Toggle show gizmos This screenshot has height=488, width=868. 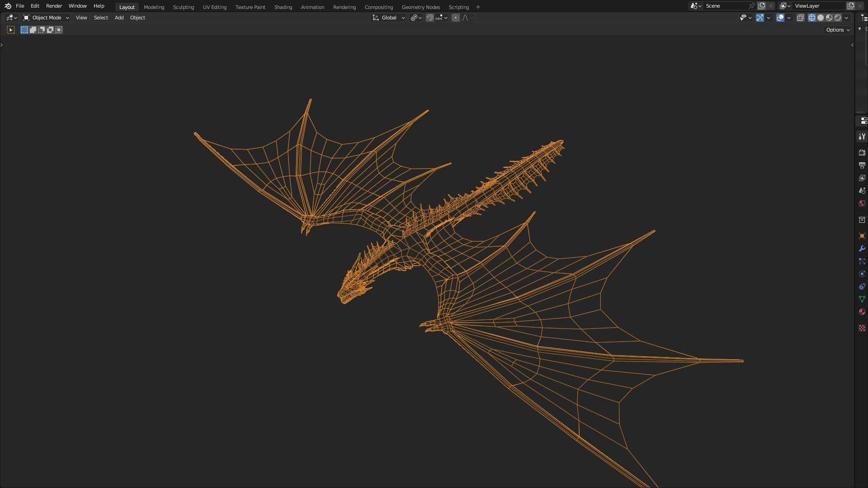[760, 18]
